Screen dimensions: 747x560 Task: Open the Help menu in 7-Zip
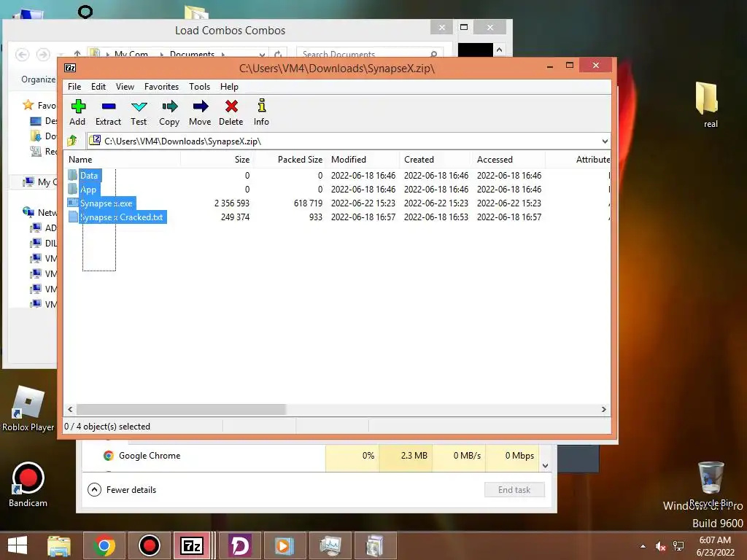(229, 87)
